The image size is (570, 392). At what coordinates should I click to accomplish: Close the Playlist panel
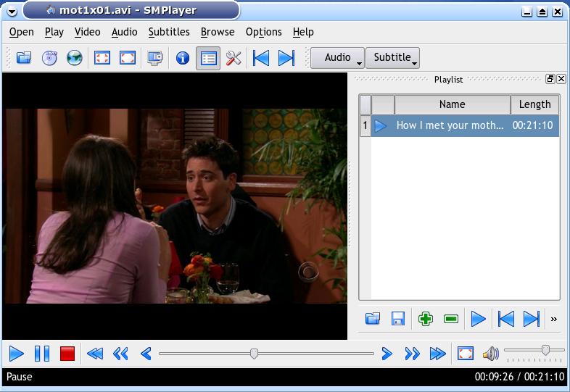click(x=561, y=79)
